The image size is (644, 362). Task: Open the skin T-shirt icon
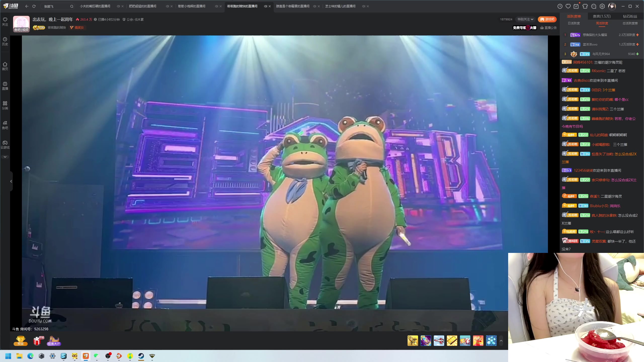pyautogui.click(x=585, y=6)
